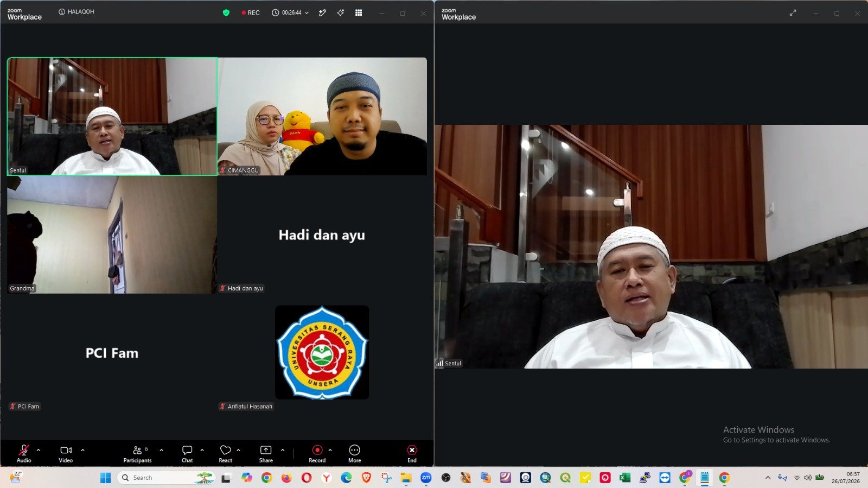Click the taskbar Search box
The image size is (868, 488).
click(x=166, y=478)
